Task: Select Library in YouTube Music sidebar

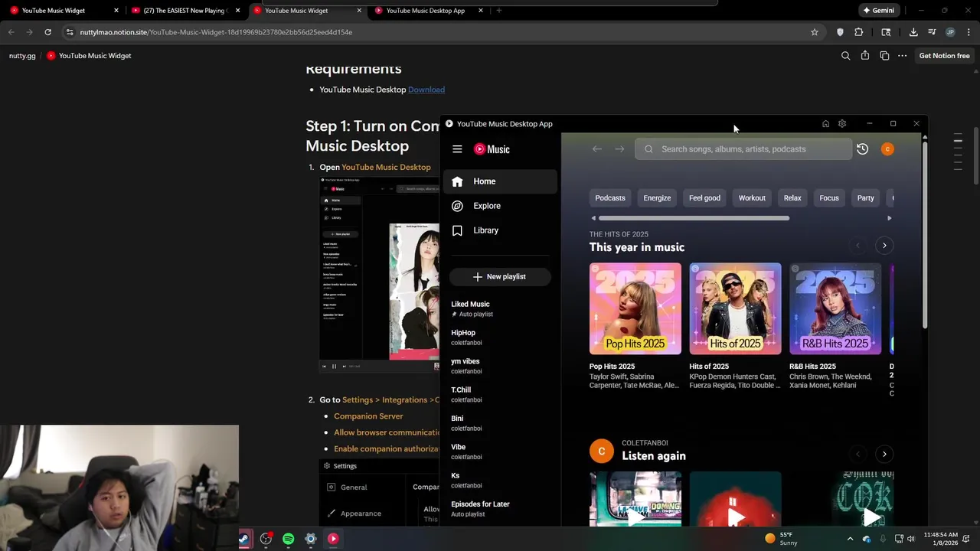Action: tap(501, 230)
